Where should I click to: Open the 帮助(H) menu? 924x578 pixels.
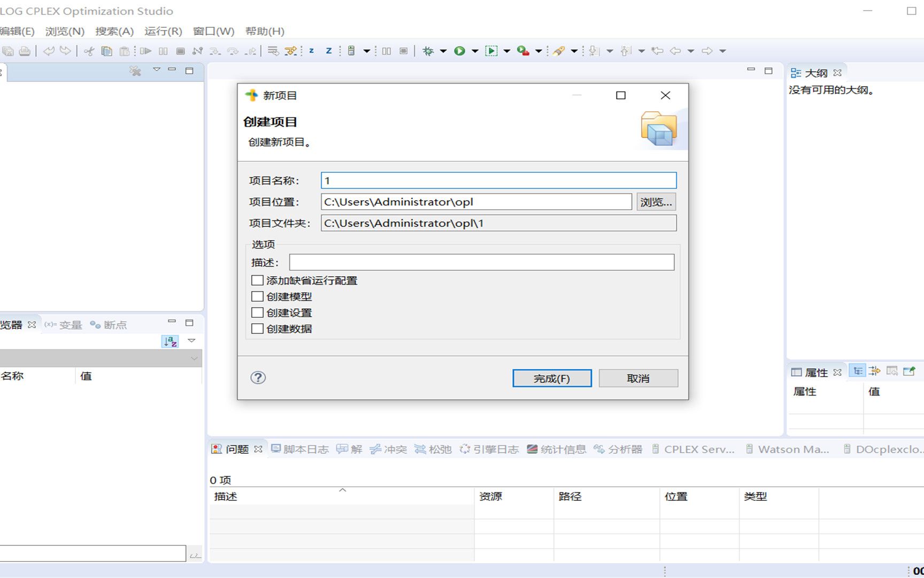pyautogui.click(x=265, y=31)
